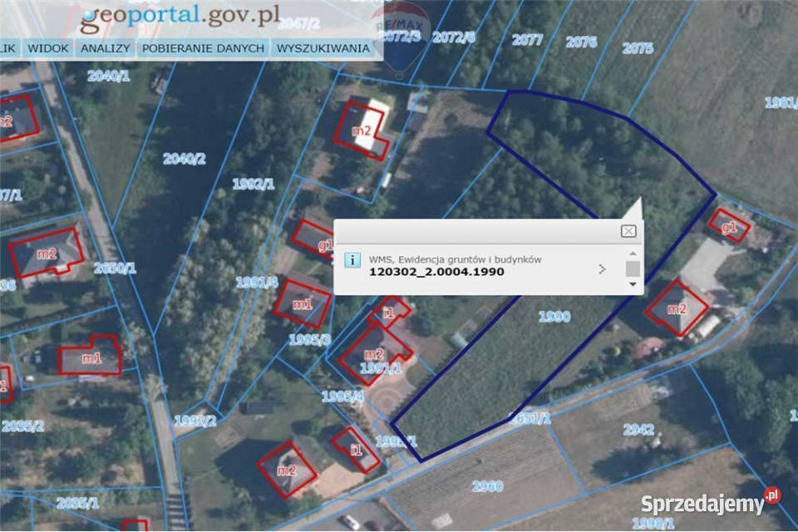The width and height of the screenshot is (798, 532).
Task: Click parcel label 2960 on the map
Action: point(487,485)
